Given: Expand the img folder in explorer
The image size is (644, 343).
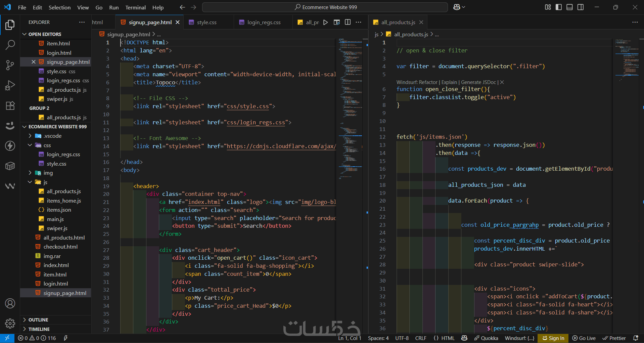Looking at the screenshot, I should [x=48, y=173].
